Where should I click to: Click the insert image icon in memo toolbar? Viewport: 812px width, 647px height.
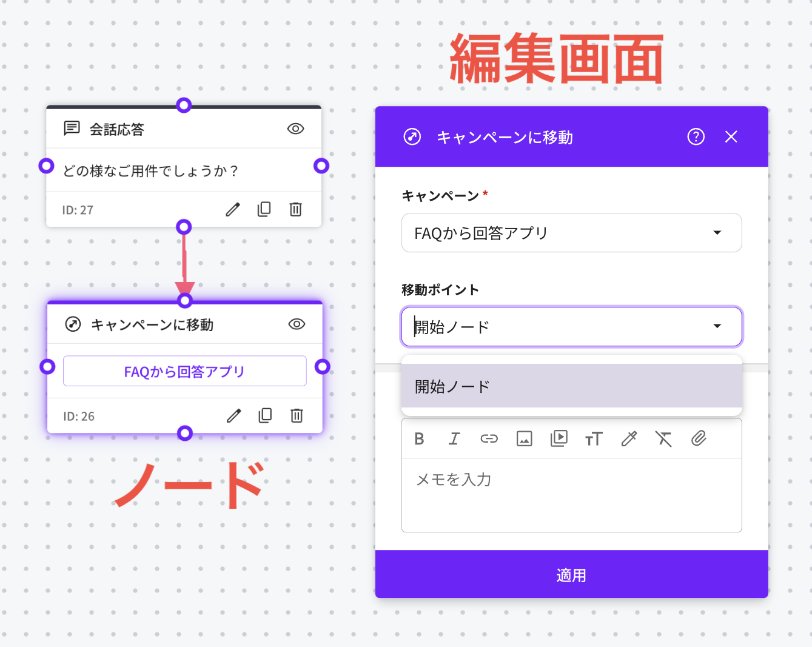click(x=524, y=438)
